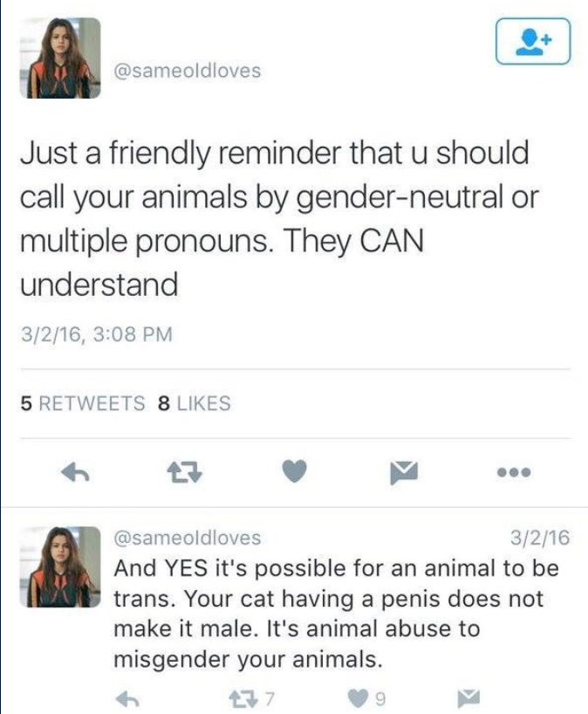Click the 3/2/16 date on second tweet

click(x=537, y=538)
